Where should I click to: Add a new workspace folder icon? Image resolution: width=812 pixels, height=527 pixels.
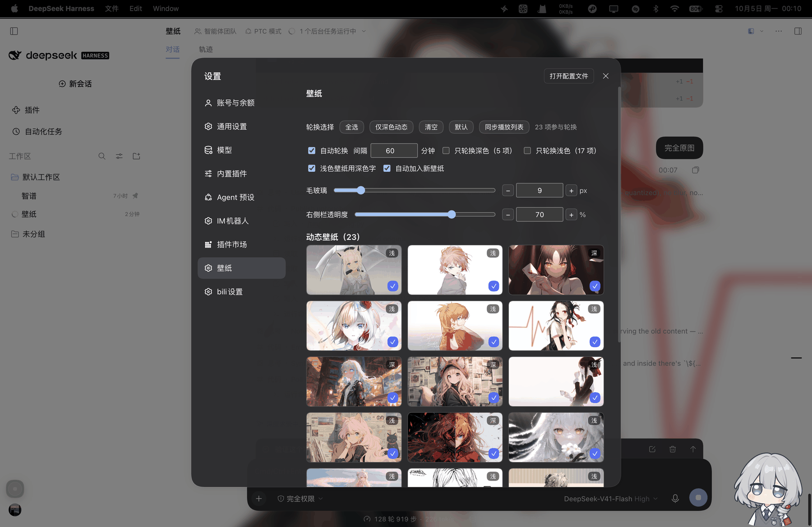(136, 156)
